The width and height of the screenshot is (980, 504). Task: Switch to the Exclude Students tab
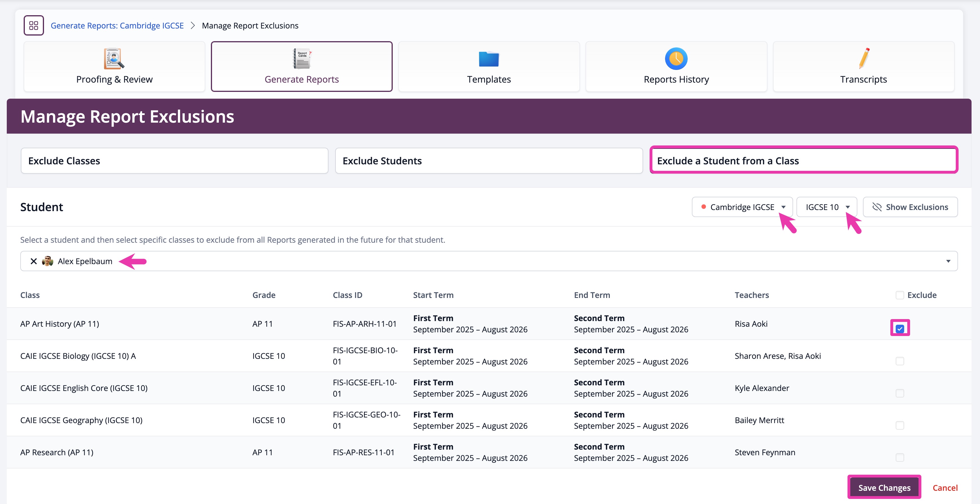click(489, 161)
